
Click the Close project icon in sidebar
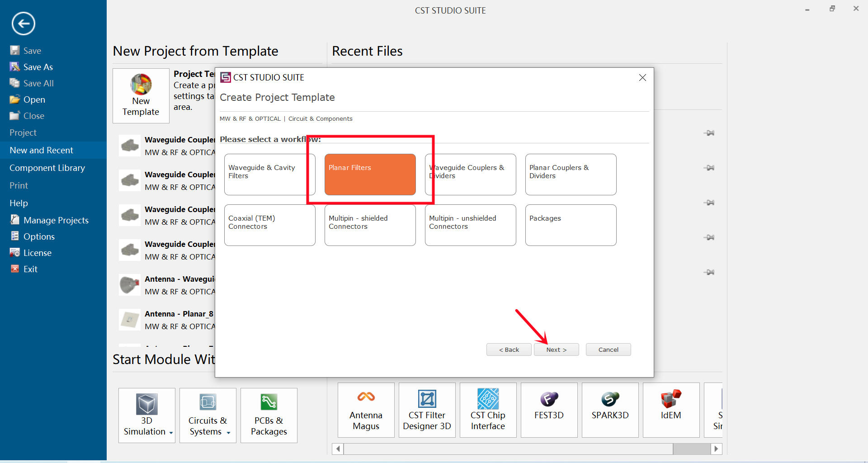(x=15, y=115)
